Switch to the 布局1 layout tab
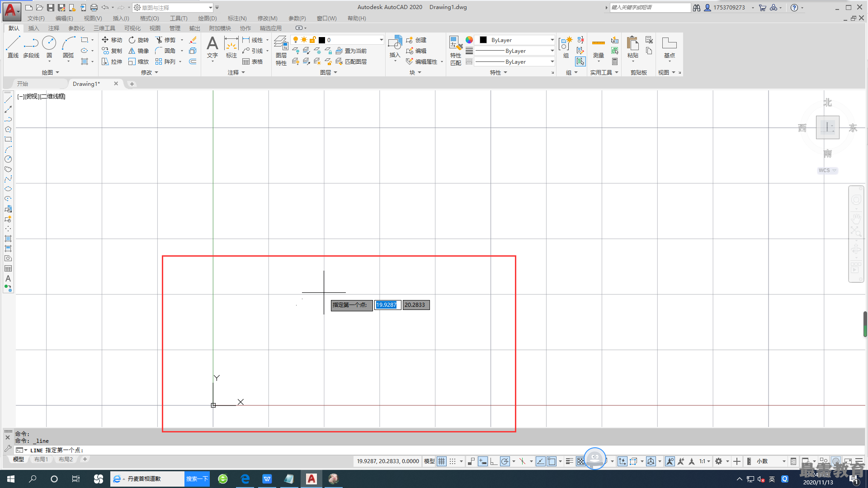The width and height of the screenshot is (868, 488). [41, 460]
